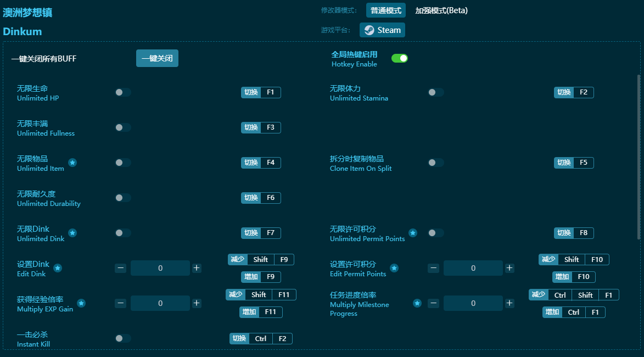The image size is (644, 357).
Task: Click the 切换 Ctrl F2 hotkey for Instant Kill
Action: tap(261, 338)
